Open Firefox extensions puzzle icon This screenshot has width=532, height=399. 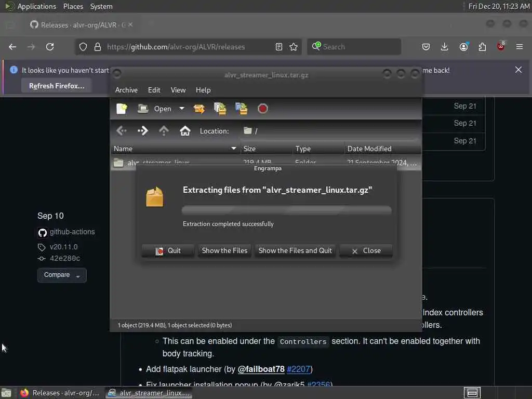point(483,47)
